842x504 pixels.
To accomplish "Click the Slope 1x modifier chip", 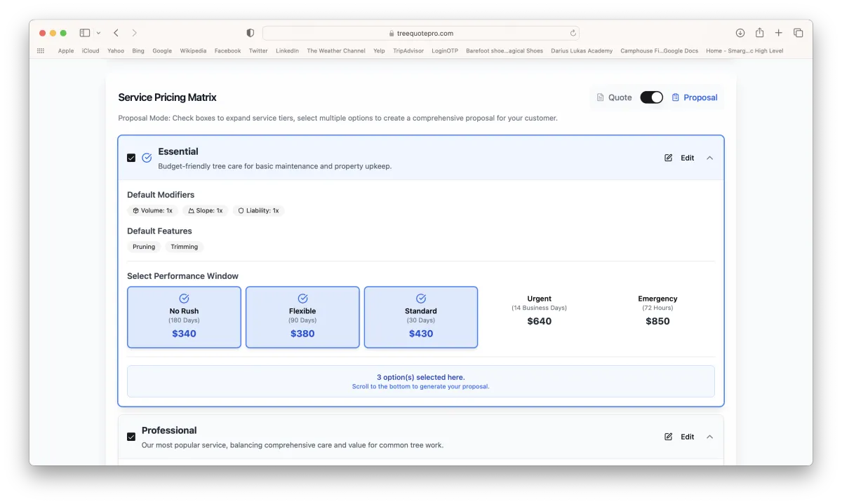I will click(205, 210).
